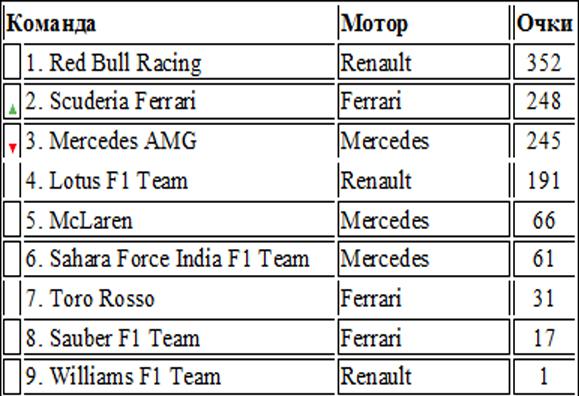Click Renault engine cell for Red Bull
The image size is (579, 396).
pos(424,62)
